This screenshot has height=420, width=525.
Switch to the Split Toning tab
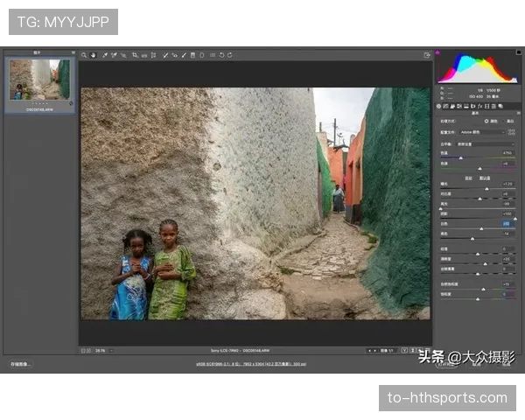pyautogui.click(x=466, y=106)
